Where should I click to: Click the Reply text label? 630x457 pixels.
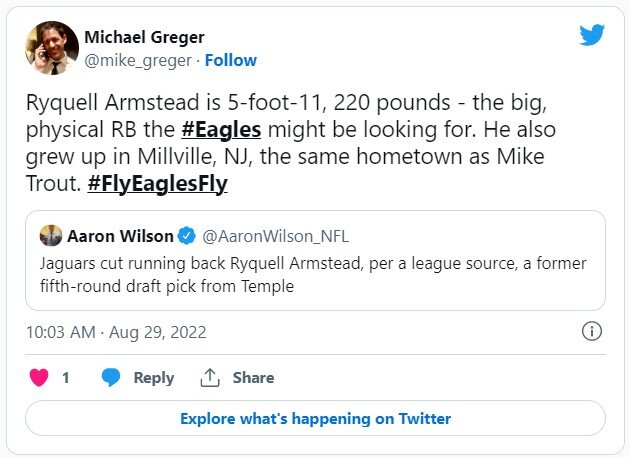pyautogui.click(x=153, y=378)
